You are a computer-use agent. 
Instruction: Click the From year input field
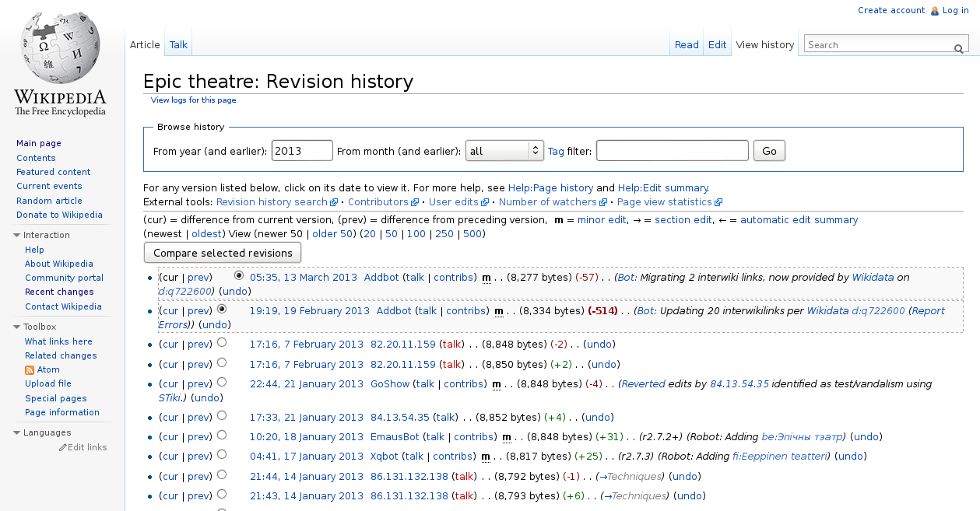pos(302,151)
